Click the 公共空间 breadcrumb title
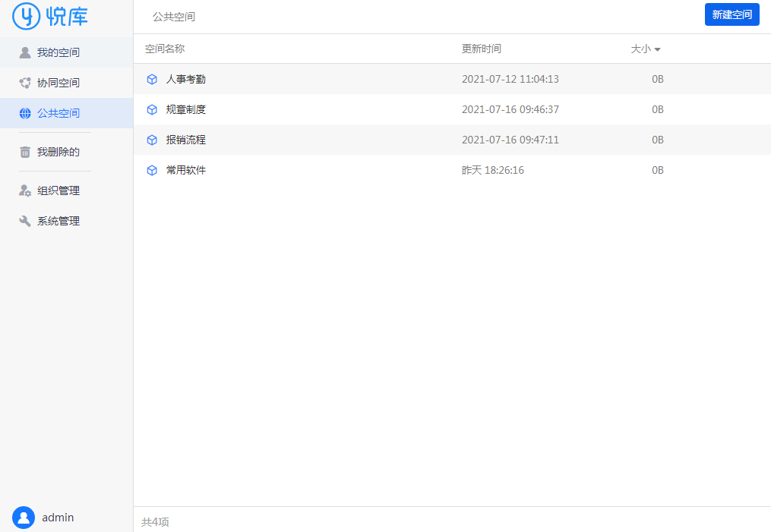The width and height of the screenshot is (771, 532). pos(174,17)
